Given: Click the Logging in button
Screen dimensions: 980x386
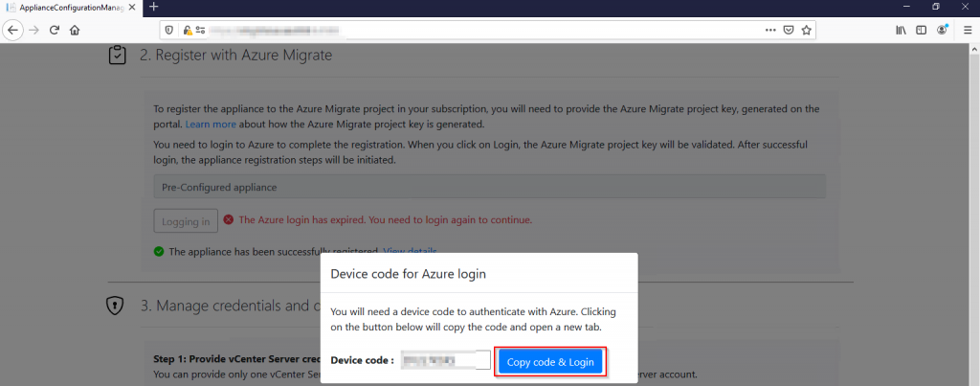Looking at the screenshot, I should pyautogui.click(x=186, y=221).
